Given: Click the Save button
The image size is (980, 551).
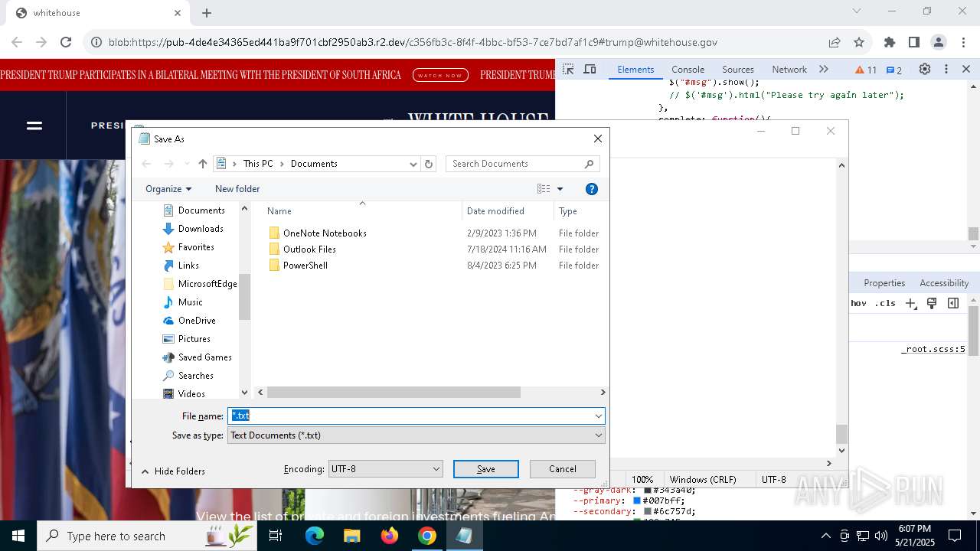Looking at the screenshot, I should (486, 469).
